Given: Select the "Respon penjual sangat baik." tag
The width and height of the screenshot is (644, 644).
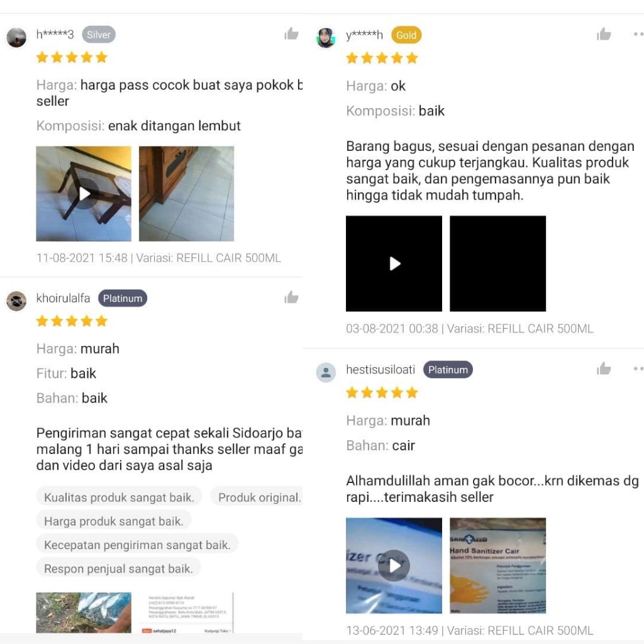Looking at the screenshot, I should tap(118, 569).
